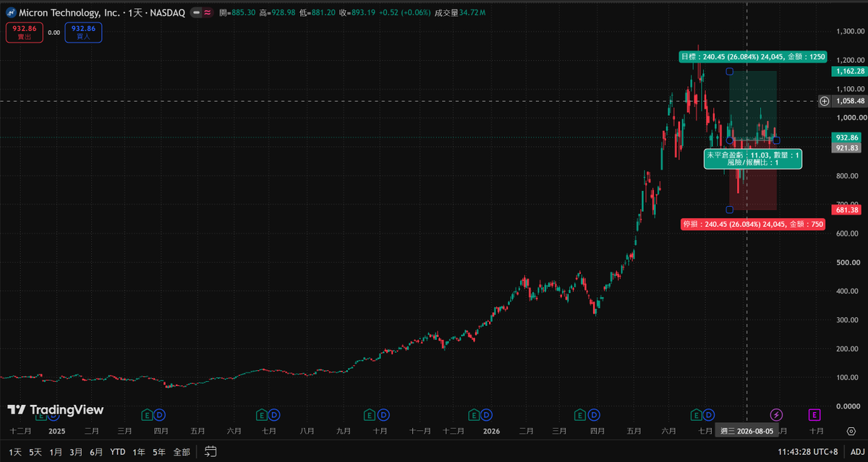Select the 5天 time range
The width and height of the screenshot is (868, 462).
[x=35, y=452]
